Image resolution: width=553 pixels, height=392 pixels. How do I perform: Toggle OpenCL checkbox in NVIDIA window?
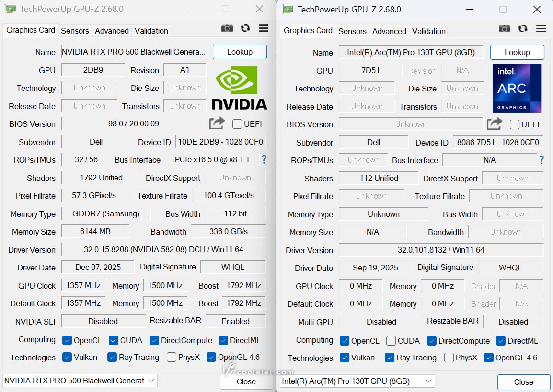click(x=67, y=340)
